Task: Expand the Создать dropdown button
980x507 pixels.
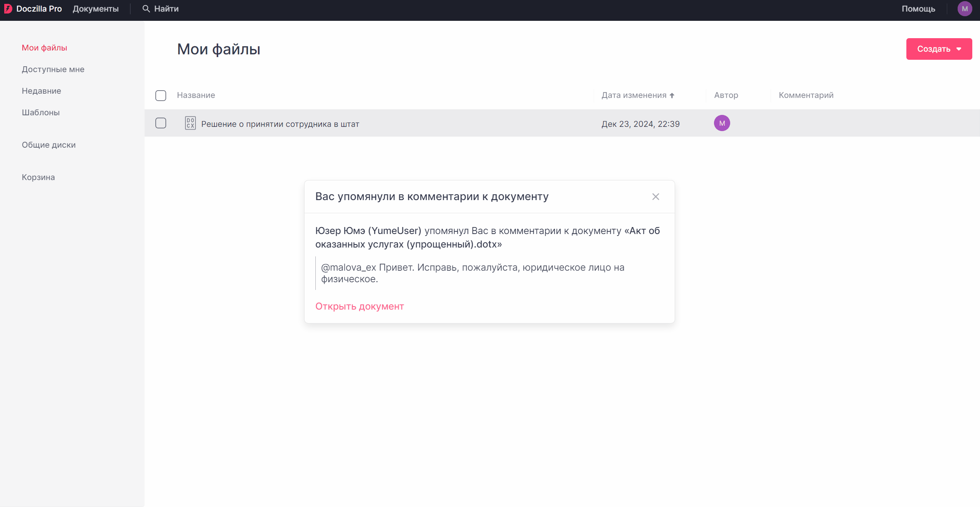Action: pos(939,49)
